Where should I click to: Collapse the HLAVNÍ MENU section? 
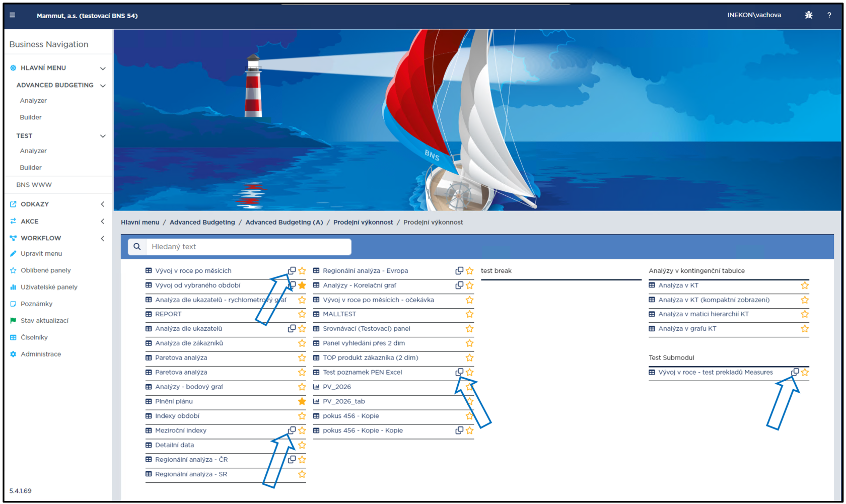point(103,68)
